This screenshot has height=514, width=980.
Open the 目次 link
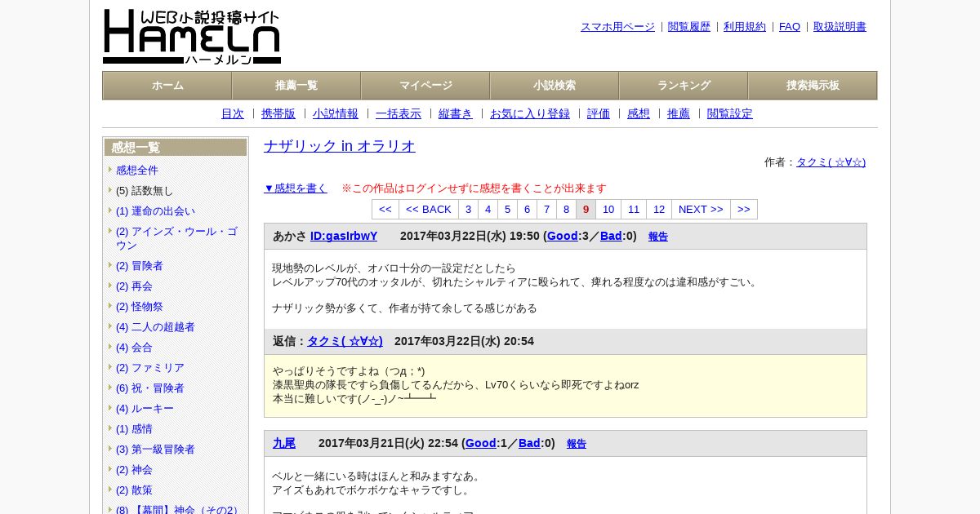(x=233, y=114)
